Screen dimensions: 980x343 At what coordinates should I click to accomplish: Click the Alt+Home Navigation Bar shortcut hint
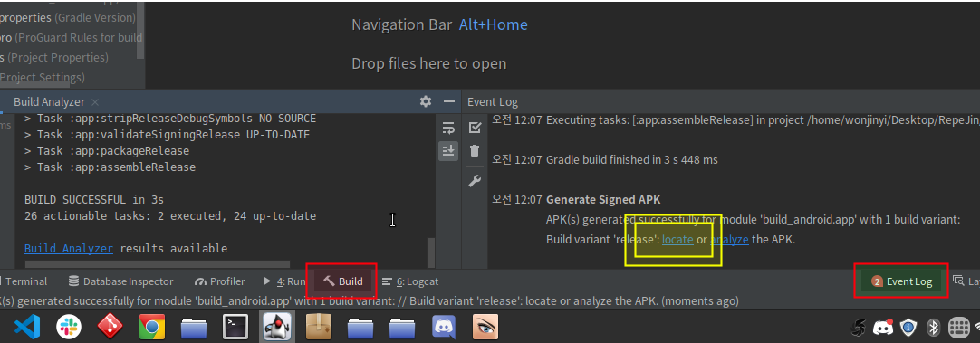coord(494,25)
